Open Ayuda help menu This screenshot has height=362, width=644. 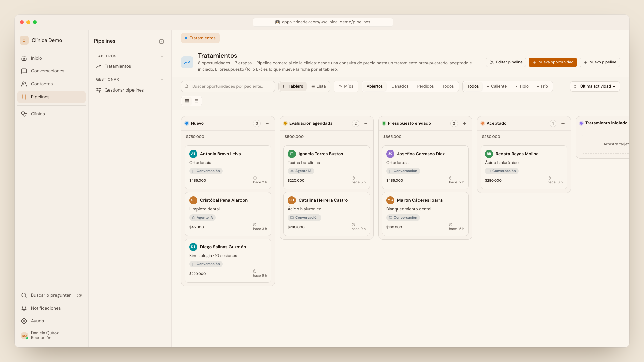(x=51, y=321)
